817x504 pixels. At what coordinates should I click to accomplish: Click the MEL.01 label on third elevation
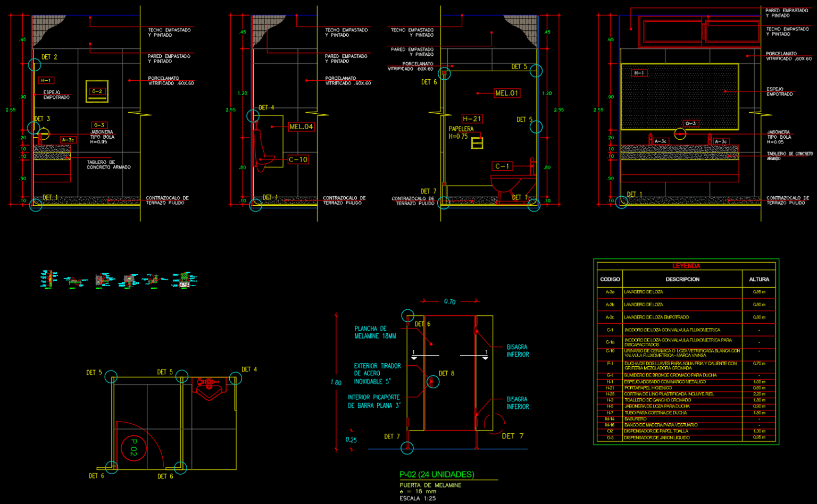[x=506, y=94]
